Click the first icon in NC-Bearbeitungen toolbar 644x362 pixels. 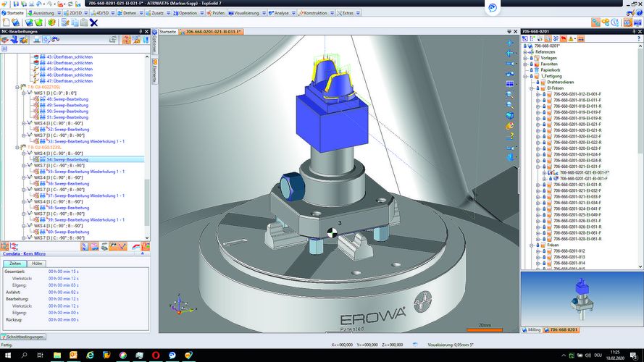pyautogui.click(x=5, y=39)
